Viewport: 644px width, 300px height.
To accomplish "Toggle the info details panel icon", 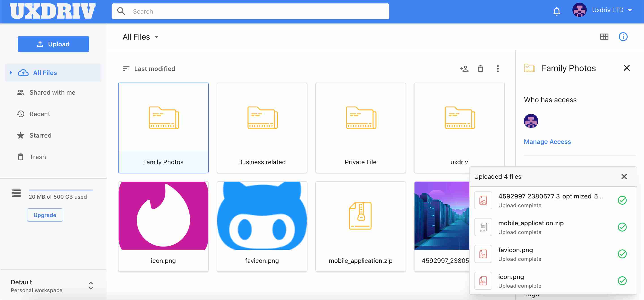I will 623,37.
